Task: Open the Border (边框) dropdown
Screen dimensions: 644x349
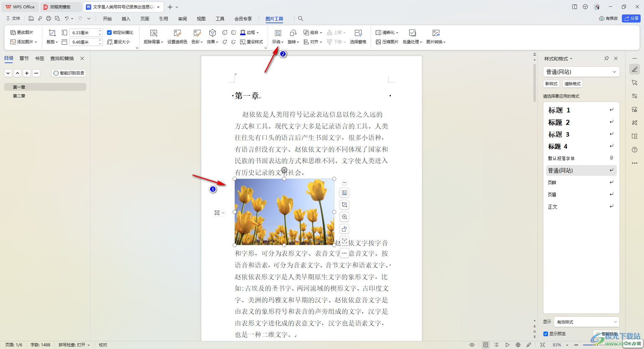Action: [x=250, y=33]
